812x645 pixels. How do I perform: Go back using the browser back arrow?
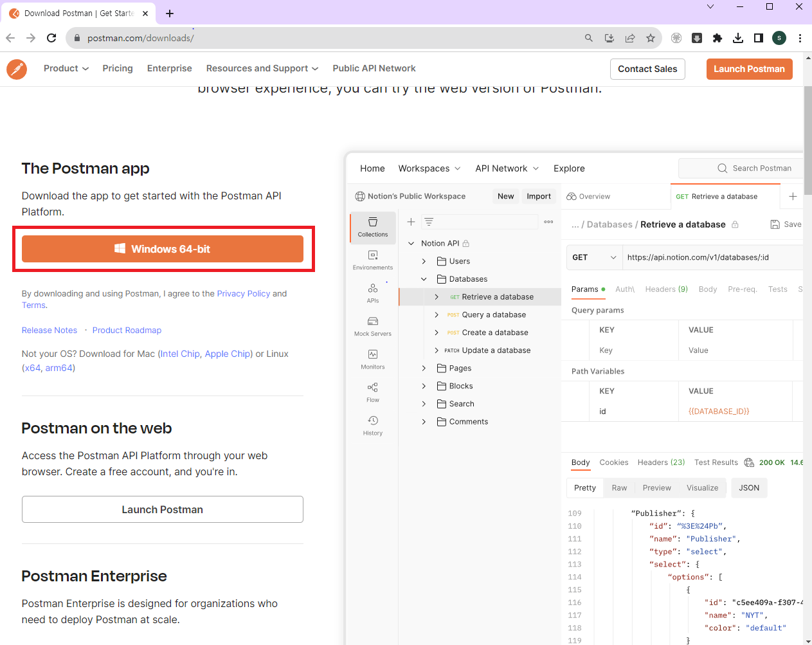[x=10, y=38]
